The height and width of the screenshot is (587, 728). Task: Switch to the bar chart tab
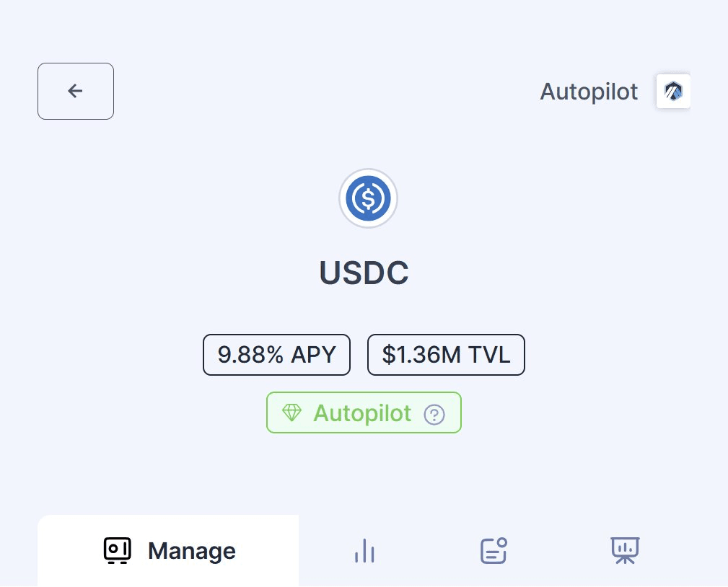click(364, 552)
